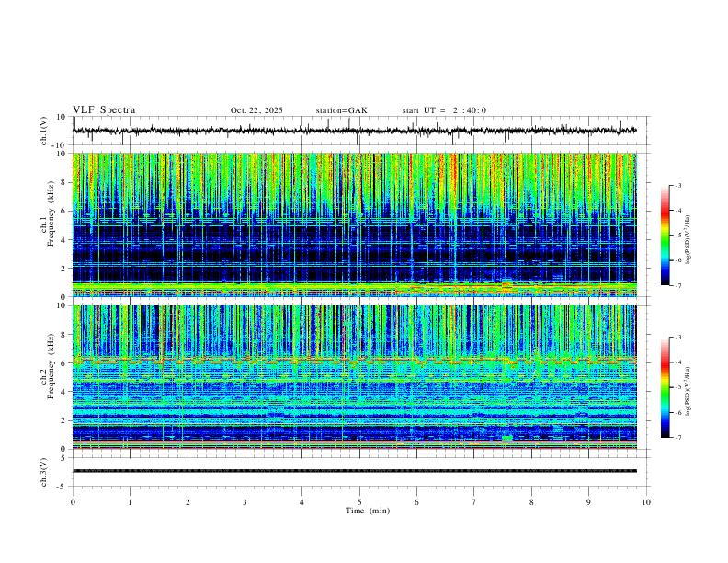Click the "ch.1(V)" waveform axis label
Viewport: 728px width, 563px height.
(43, 131)
